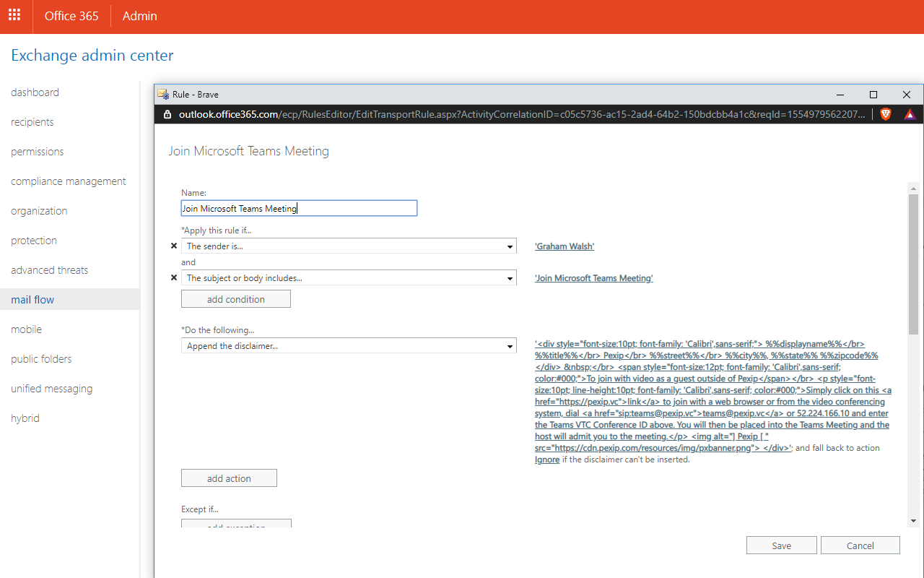Viewport: 924px width, 578px height.
Task: Open the Office 365 app launcher grid
Action: 14,15
